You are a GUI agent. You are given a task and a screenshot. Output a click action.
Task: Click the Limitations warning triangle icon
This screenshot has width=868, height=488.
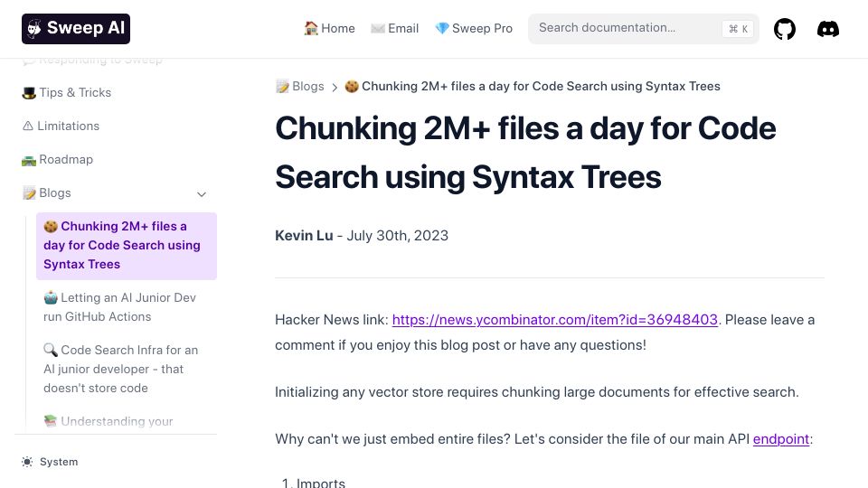tap(28, 127)
